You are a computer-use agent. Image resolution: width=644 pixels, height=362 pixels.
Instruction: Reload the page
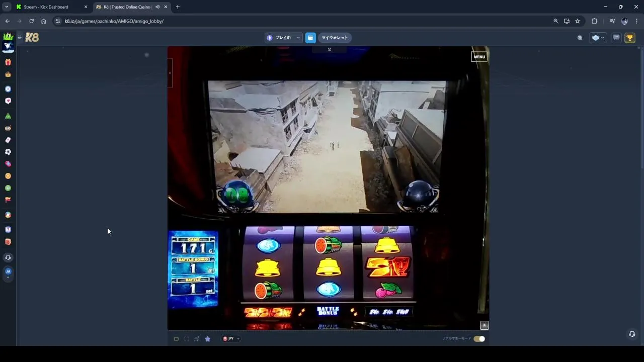click(x=31, y=21)
